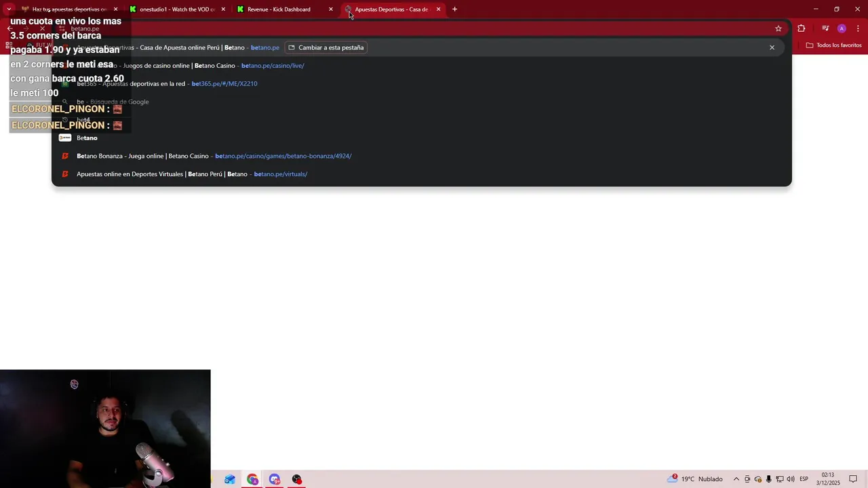This screenshot has height=488, width=868.
Task: Close the onestudio1 VOD tab
Action: [223, 9]
